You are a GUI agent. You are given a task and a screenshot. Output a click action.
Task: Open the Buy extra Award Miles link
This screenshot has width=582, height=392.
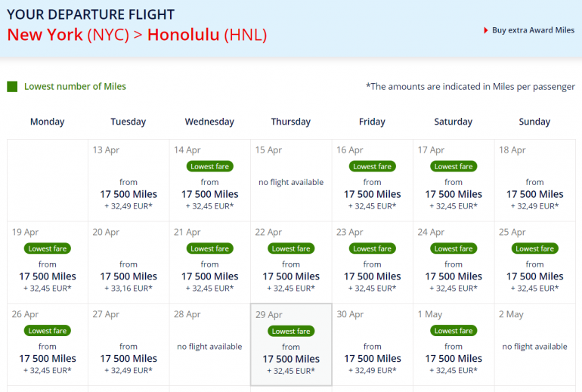coord(533,31)
